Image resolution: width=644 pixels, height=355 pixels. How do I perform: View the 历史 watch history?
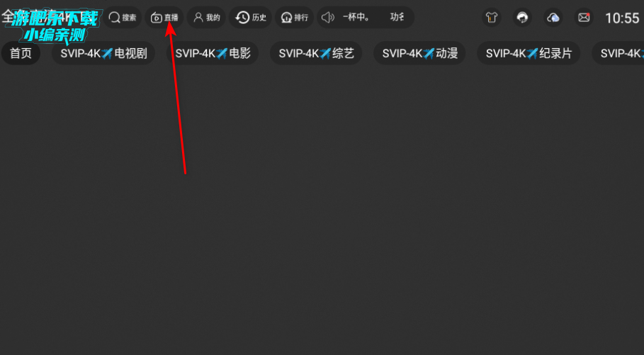point(250,18)
